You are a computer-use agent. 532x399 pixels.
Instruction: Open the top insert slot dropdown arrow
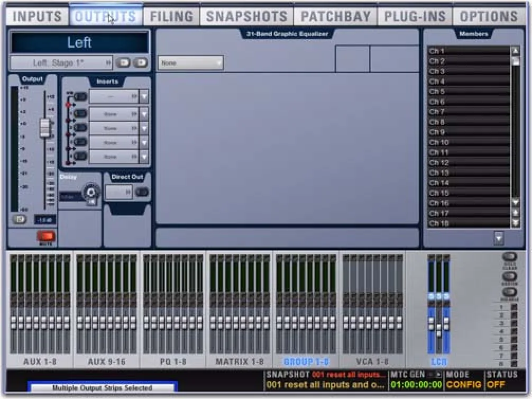click(x=144, y=97)
